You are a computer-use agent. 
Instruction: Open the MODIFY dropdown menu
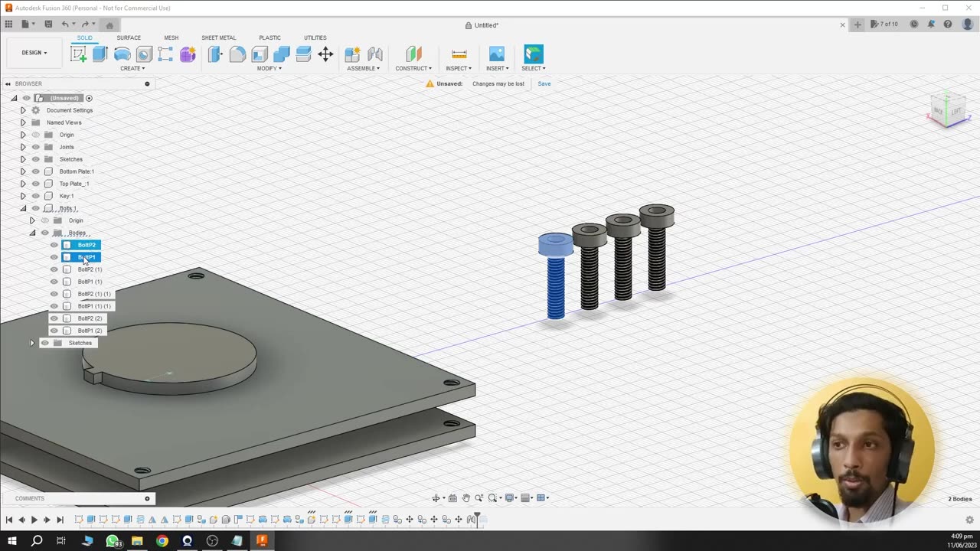(269, 68)
